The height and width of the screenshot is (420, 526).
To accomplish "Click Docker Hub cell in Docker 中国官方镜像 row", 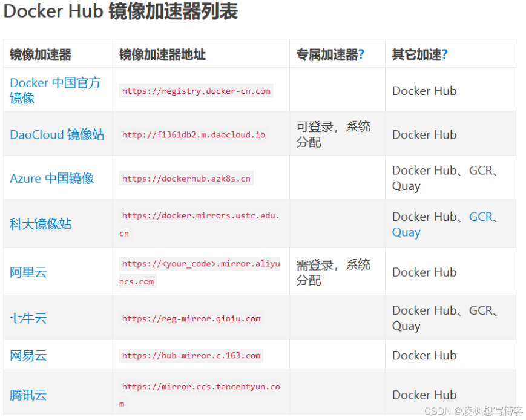I will (424, 91).
